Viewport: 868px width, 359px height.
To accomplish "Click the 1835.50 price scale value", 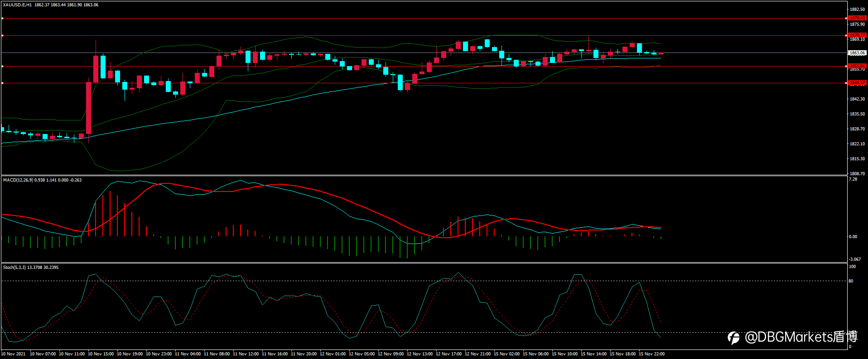I will pos(857,114).
